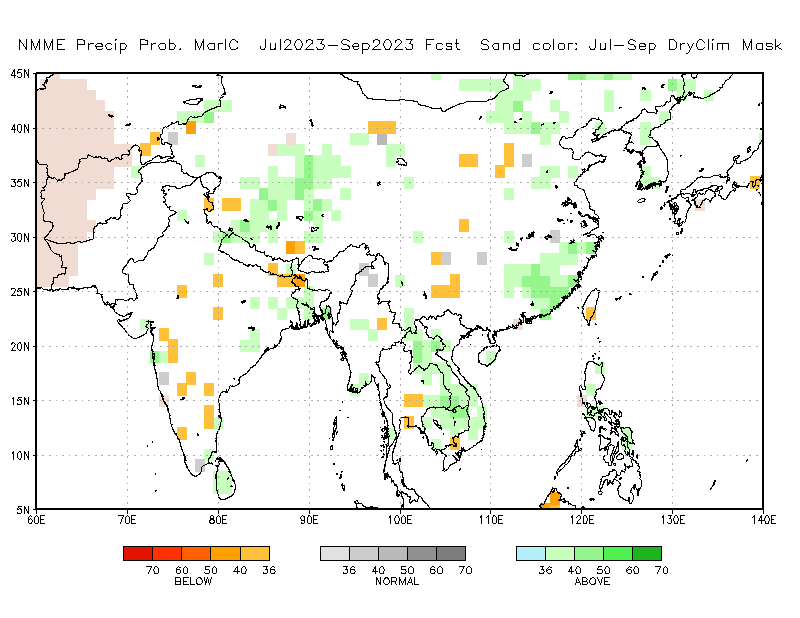Click ABOVE swatch between 50 and 60
The height and width of the screenshot is (618, 800).
click(x=618, y=553)
